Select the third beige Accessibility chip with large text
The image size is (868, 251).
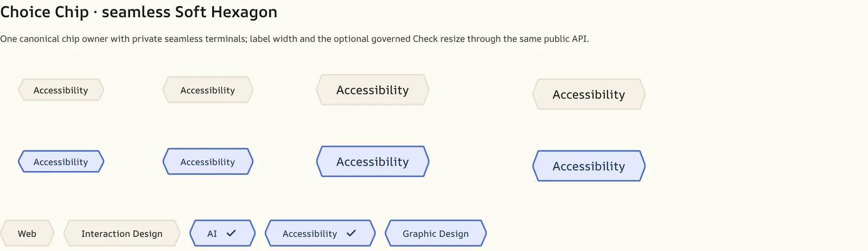(373, 90)
